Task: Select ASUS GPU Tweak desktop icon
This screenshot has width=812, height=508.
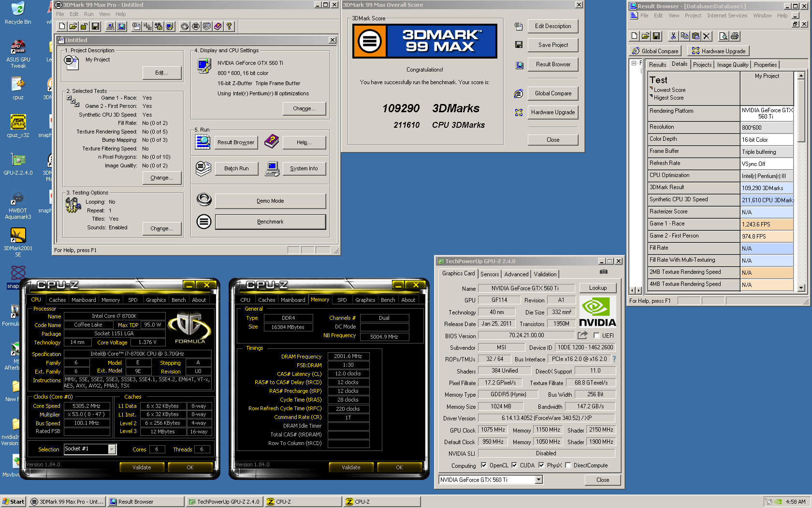Action: pos(18,54)
